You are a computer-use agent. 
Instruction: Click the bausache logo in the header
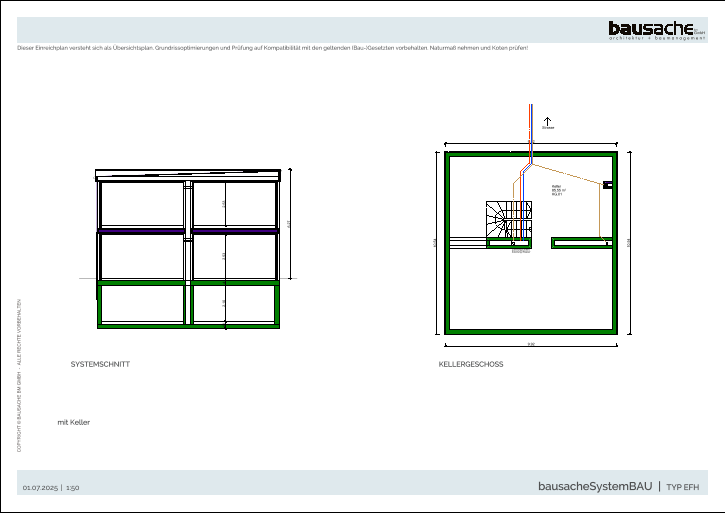tap(650, 28)
